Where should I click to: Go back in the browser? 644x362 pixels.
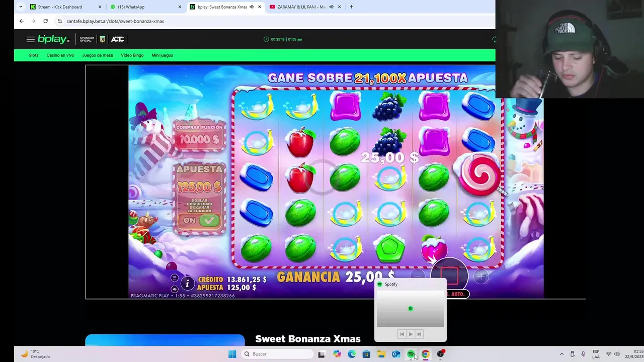click(21, 21)
